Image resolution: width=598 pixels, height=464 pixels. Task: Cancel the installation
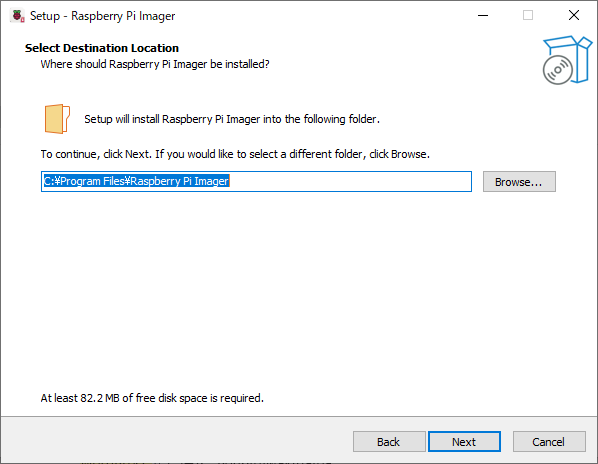[x=549, y=442]
